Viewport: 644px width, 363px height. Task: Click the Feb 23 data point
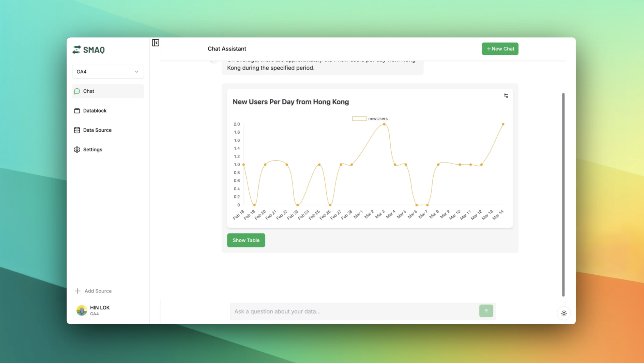pos(297,205)
